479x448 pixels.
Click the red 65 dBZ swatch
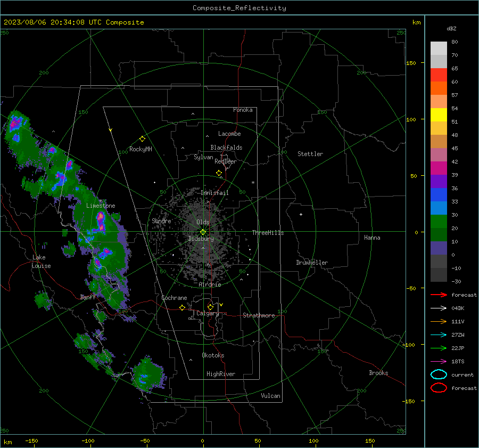tap(439, 75)
